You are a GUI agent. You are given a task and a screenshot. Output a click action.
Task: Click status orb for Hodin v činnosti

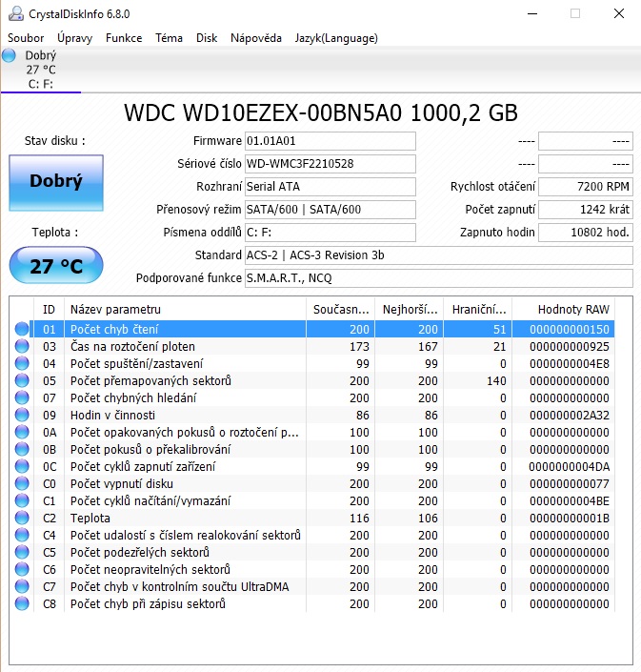[x=22, y=415]
